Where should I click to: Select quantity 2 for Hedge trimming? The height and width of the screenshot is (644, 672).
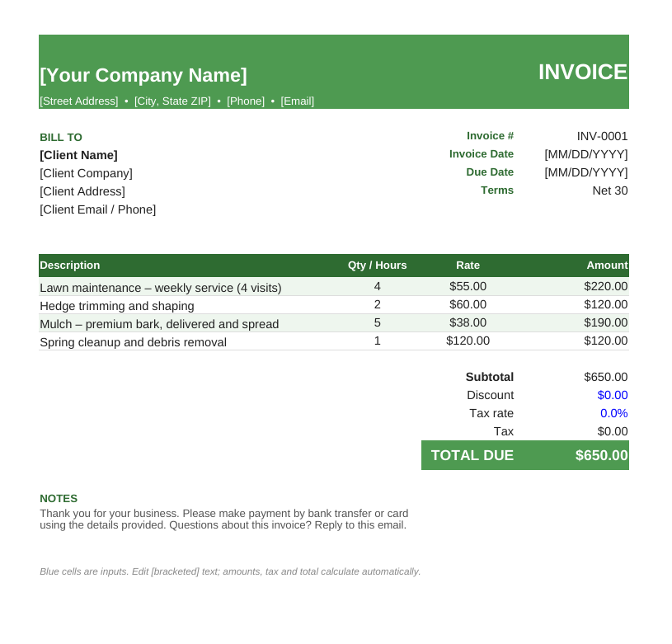(x=377, y=304)
